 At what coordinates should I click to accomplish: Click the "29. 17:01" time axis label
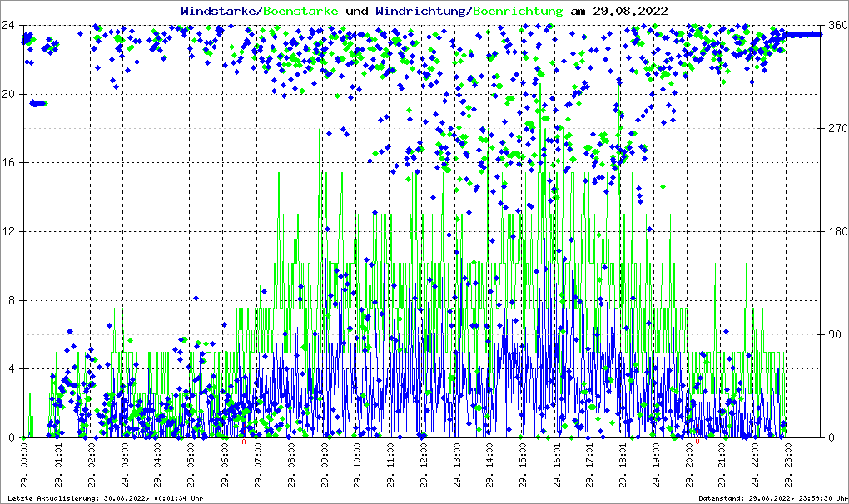point(589,466)
